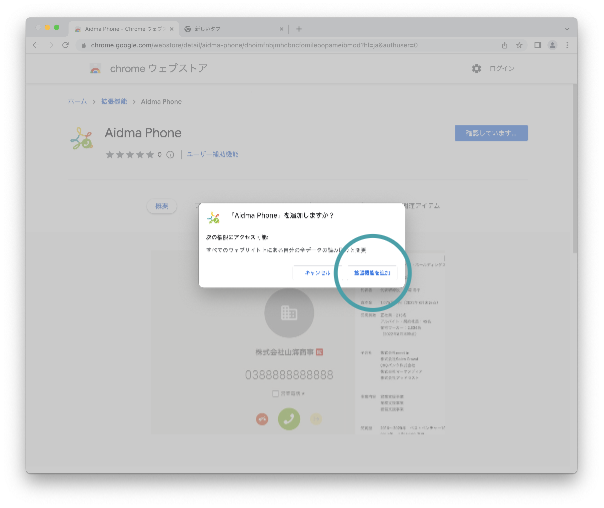Toggle the browser side panel icon

(x=537, y=45)
